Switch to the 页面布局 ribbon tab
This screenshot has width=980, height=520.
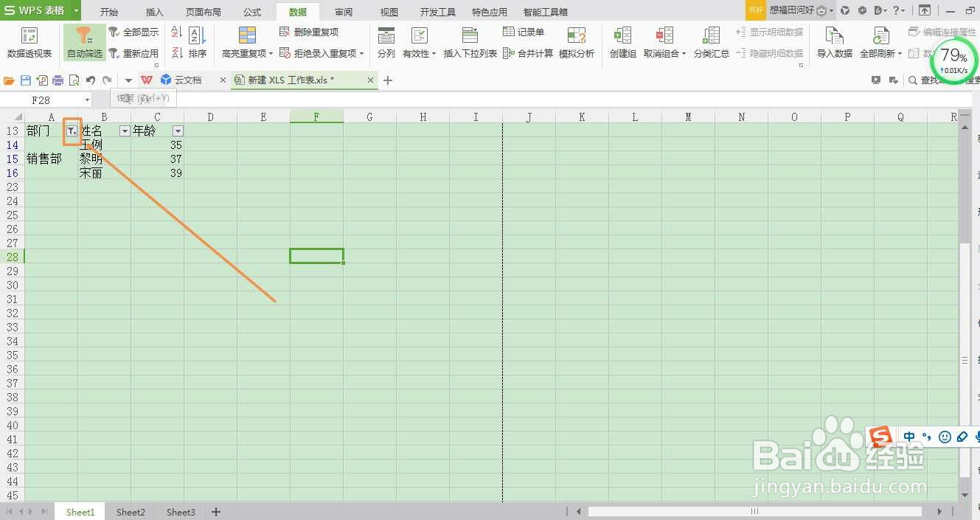pyautogui.click(x=204, y=12)
